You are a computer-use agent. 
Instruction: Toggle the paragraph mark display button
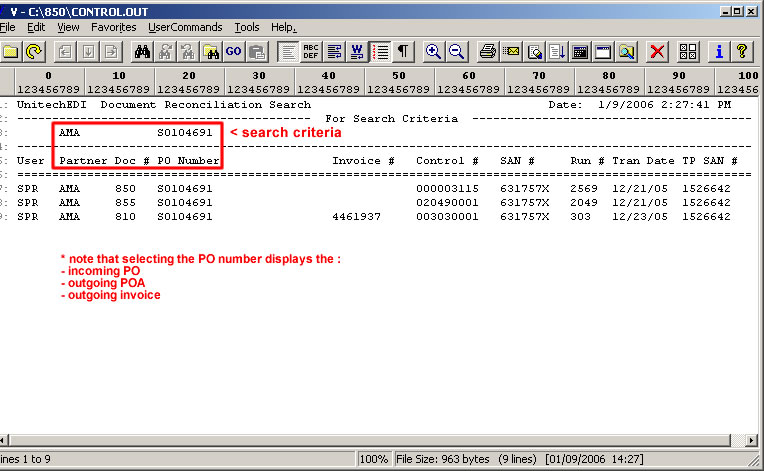click(403, 51)
